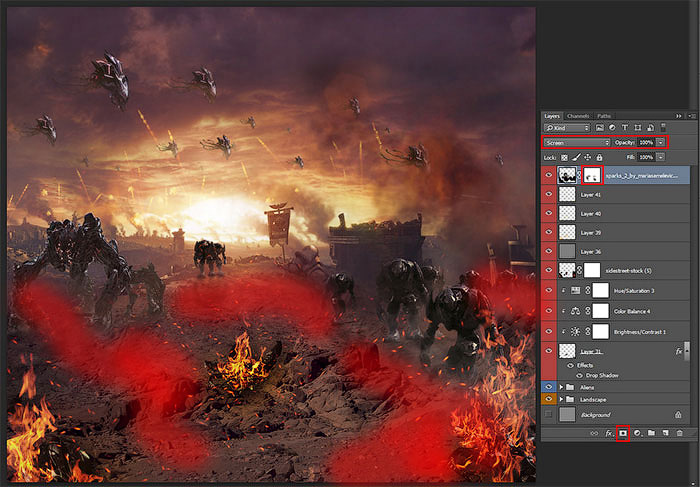The height and width of the screenshot is (487, 700).
Task: Toggle the layer filtering on/off switch
Action: (x=663, y=128)
